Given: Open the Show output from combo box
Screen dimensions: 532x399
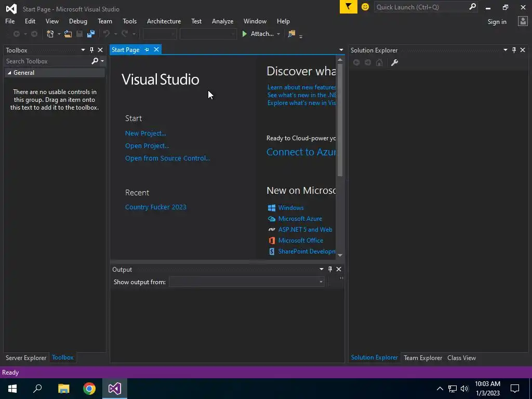Looking at the screenshot, I should [x=247, y=282].
